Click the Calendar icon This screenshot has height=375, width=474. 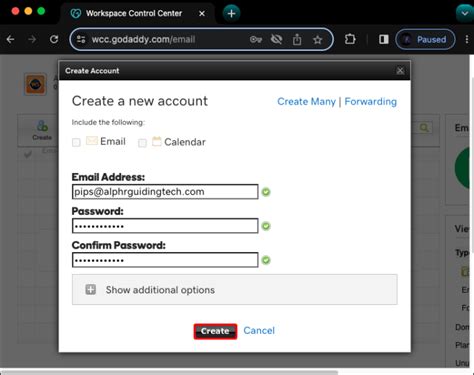157,141
